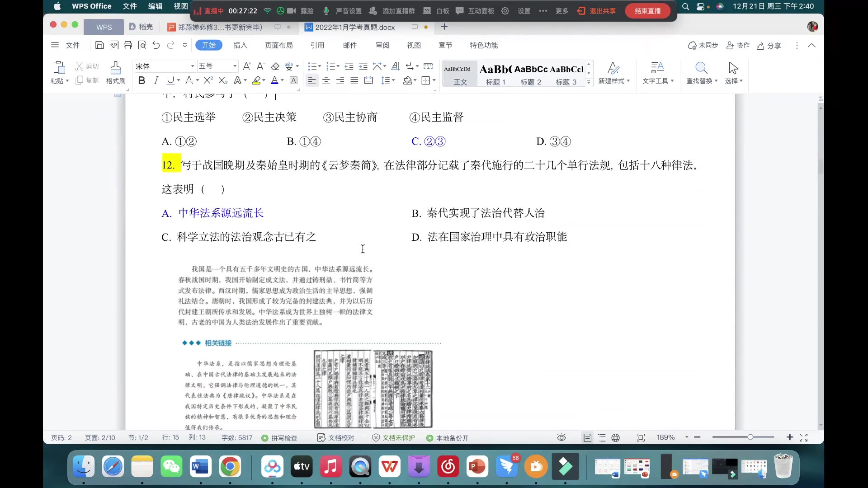Image resolution: width=868 pixels, height=488 pixels.
Task: Open the font name dropdown
Action: 193,66
